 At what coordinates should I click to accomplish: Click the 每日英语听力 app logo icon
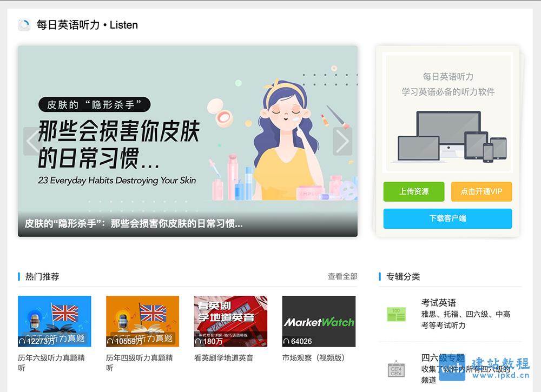(x=24, y=25)
